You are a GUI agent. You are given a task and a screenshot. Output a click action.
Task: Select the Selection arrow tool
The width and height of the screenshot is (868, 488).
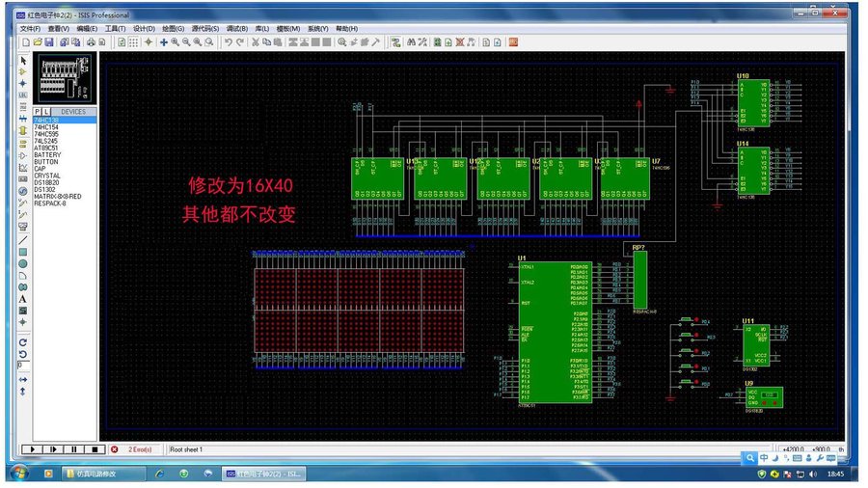tap(23, 61)
